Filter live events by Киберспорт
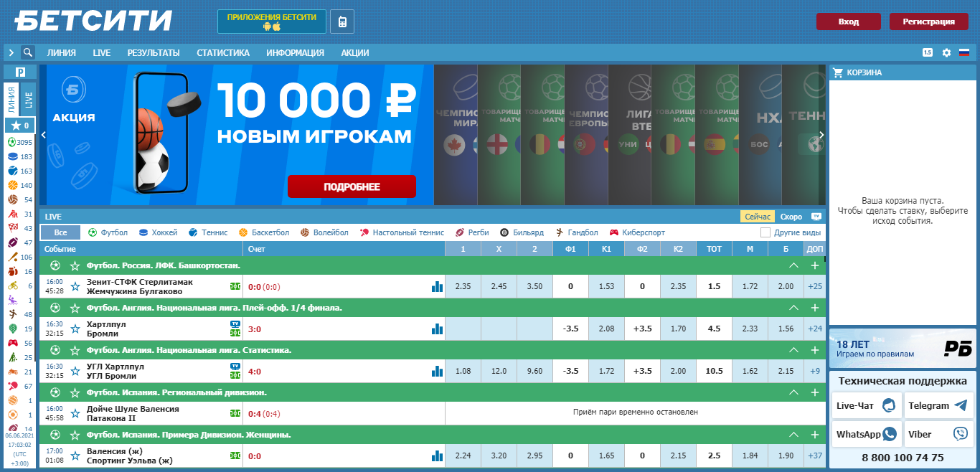Viewport: 980px width, 472px height. [637, 232]
